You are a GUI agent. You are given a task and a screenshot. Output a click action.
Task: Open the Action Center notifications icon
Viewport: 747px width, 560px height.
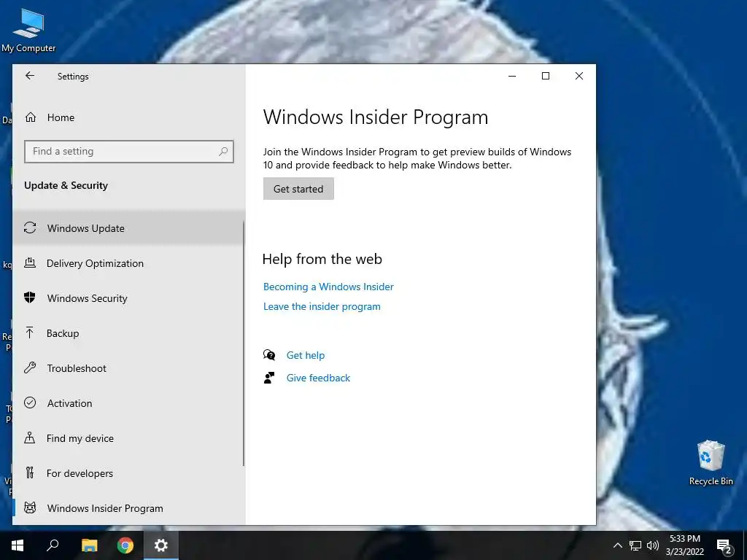pos(724,546)
